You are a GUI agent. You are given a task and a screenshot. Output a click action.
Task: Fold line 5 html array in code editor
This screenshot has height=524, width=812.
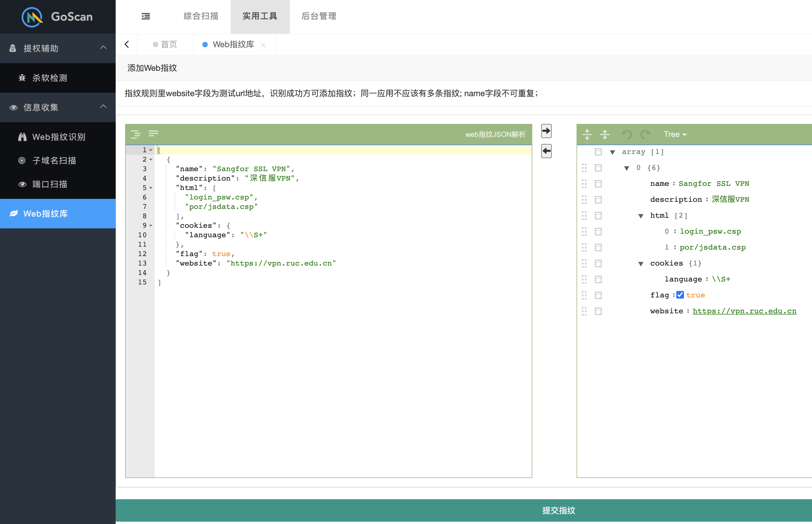click(x=151, y=188)
